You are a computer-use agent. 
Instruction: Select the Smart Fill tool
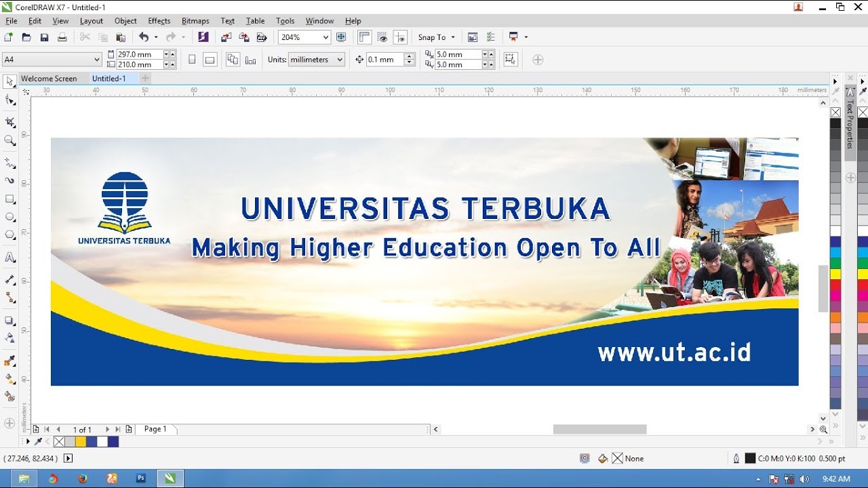[x=9, y=396]
